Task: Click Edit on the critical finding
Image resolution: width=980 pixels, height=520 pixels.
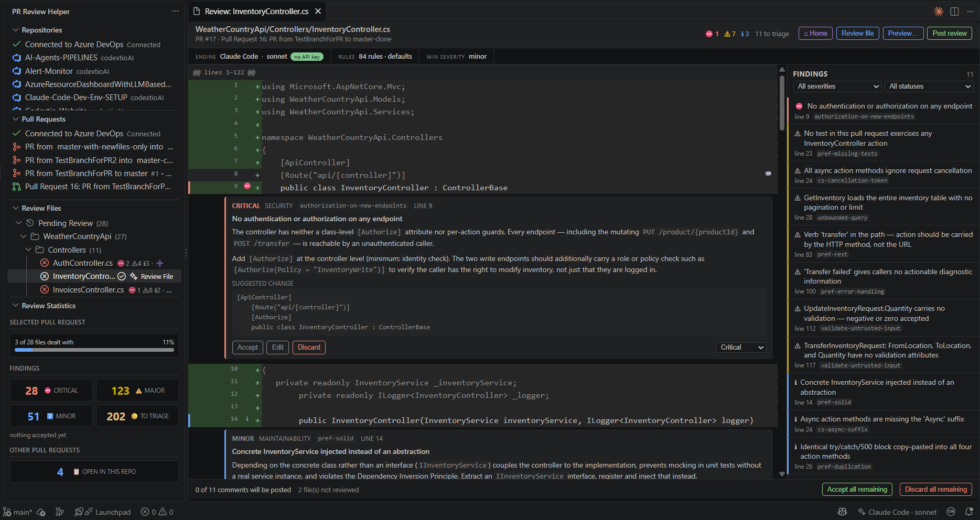Action: coord(278,348)
